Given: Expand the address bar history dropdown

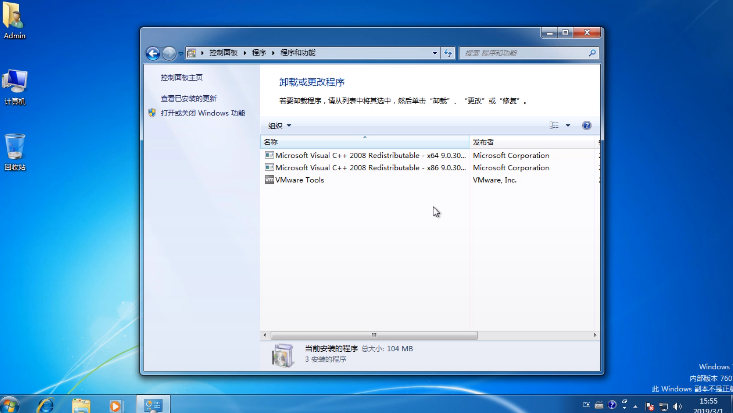Looking at the screenshot, I should pyautogui.click(x=435, y=53).
